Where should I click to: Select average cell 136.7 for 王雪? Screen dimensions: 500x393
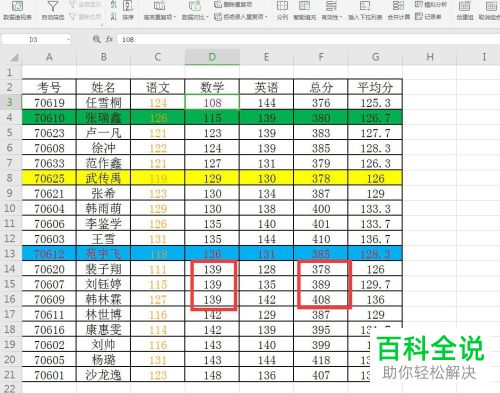pos(375,239)
